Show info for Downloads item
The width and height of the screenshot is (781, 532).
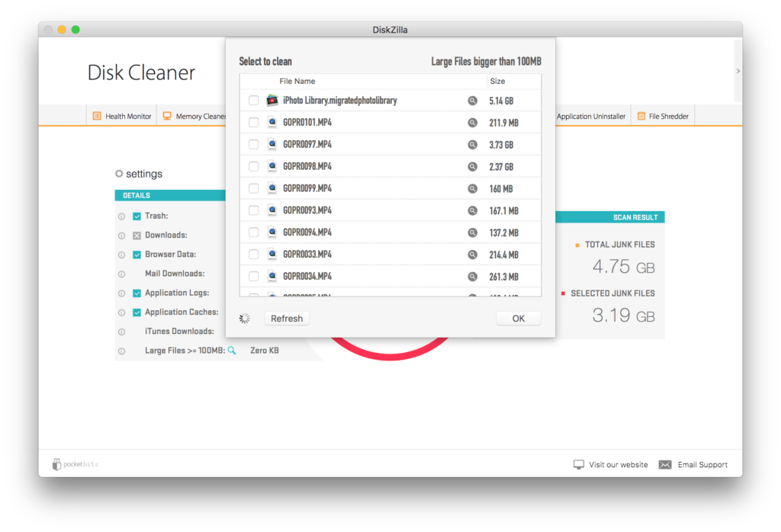121,236
